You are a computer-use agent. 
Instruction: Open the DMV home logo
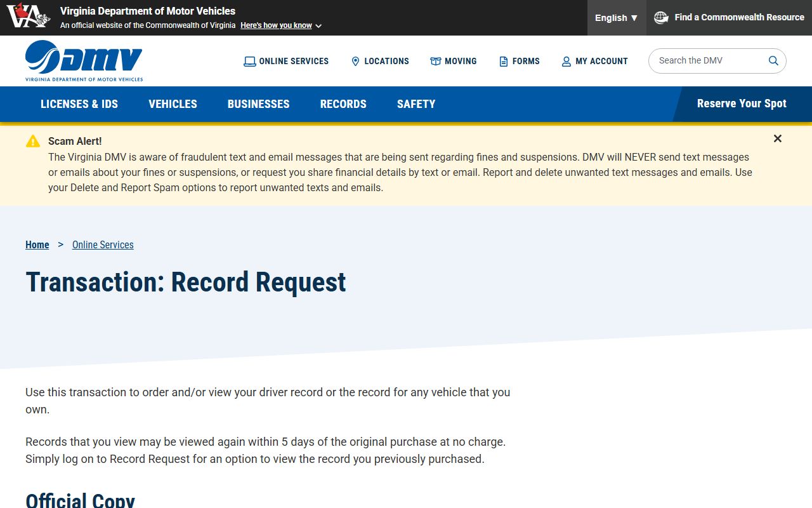click(84, 61)
